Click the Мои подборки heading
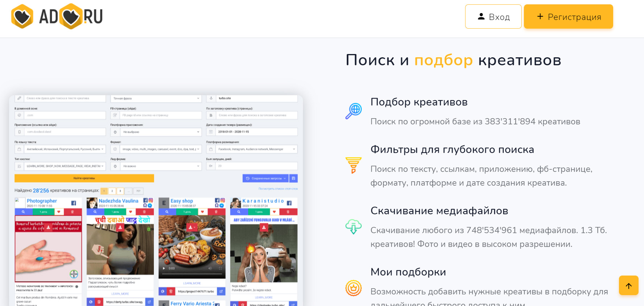This screenshot has width=644, height=306. click(x=408, y=272)
